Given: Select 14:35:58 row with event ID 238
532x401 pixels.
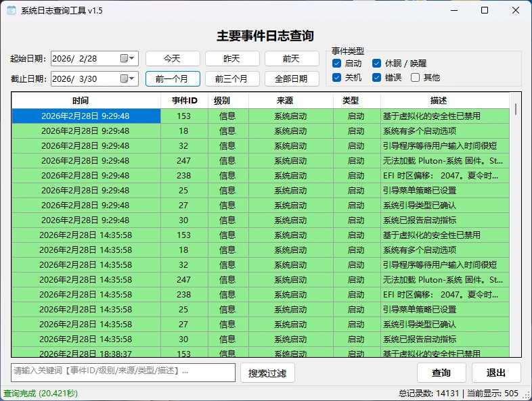Looking at the screenshot, I should tap(261, 295).
